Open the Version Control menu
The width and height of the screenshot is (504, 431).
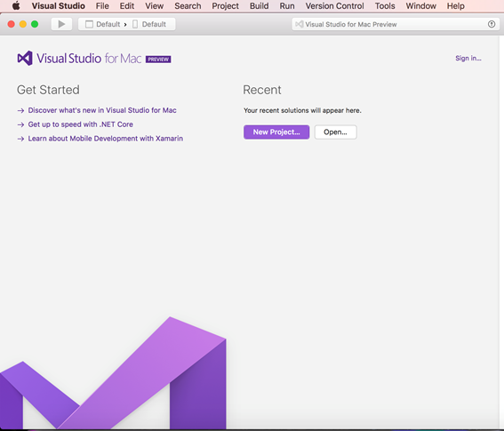point(334,6)
